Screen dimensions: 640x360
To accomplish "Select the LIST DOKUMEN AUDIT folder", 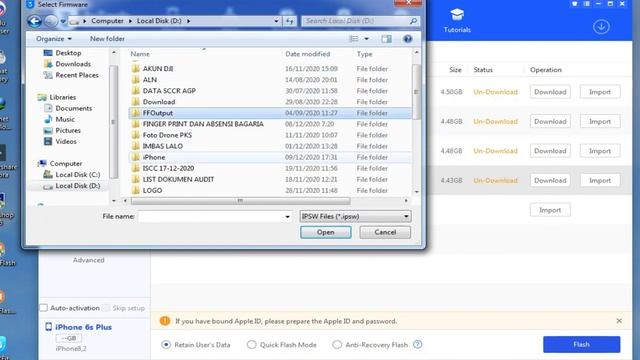I will point(270,179).
